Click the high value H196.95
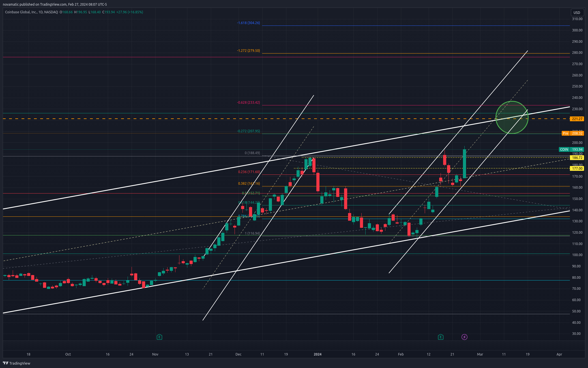The height and width of the screenshot is (368, 588). (81, 12)
